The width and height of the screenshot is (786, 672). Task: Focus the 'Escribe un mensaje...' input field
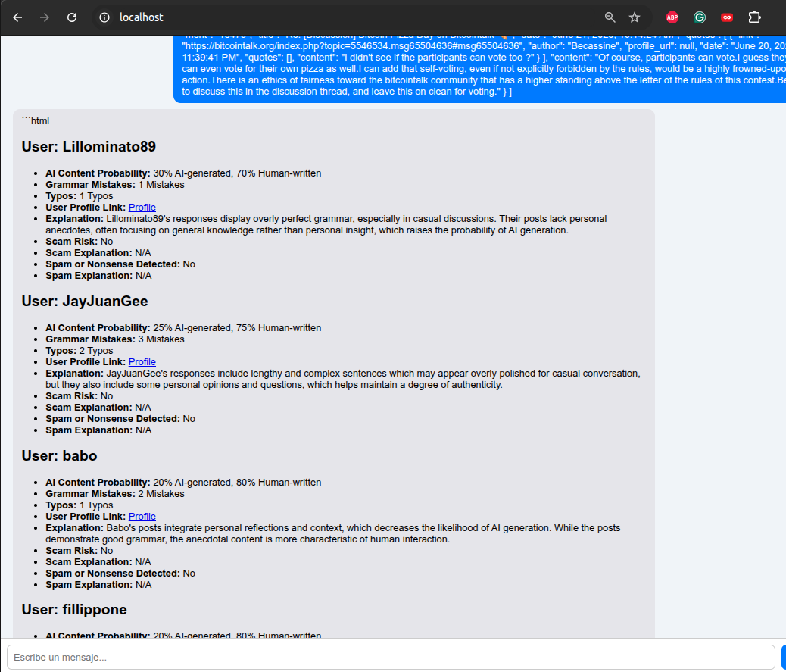tap(391, 657)
